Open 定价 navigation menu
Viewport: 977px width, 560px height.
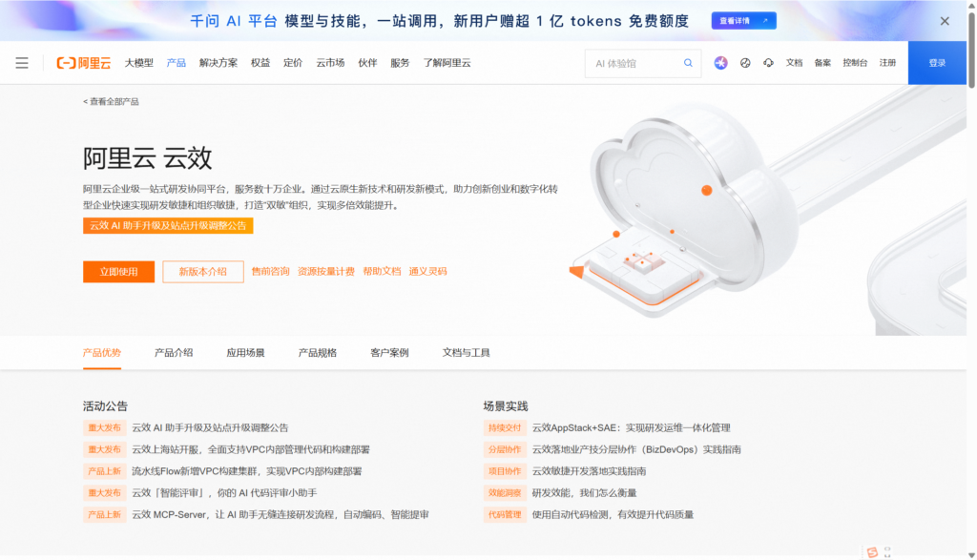click(x=293, y=63)
